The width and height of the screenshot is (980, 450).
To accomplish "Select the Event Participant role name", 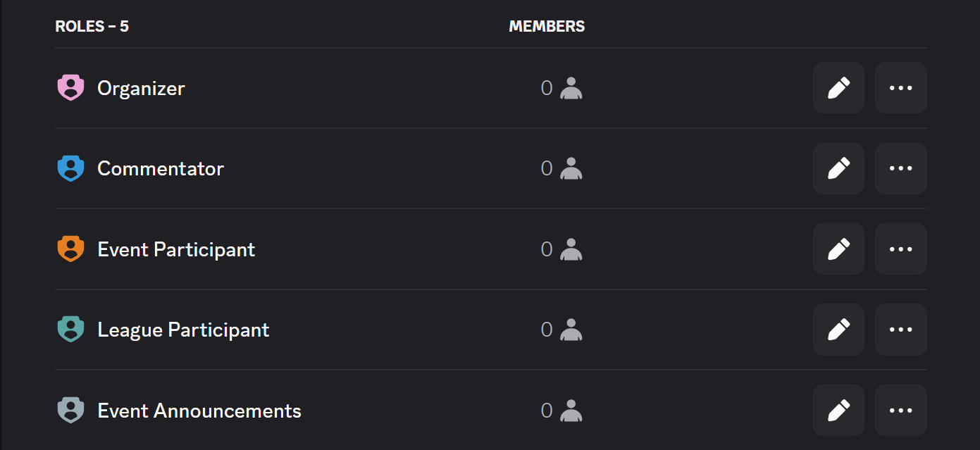I will (176, 249).
